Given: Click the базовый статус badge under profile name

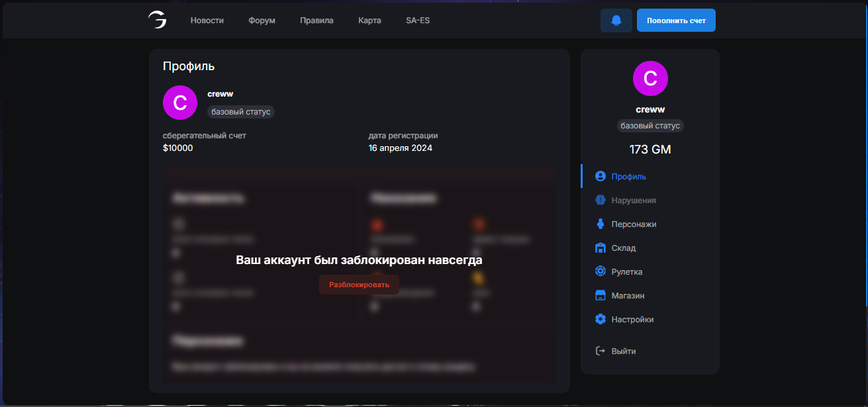Looking at the screenshot, I should click(x=241, y=112).
